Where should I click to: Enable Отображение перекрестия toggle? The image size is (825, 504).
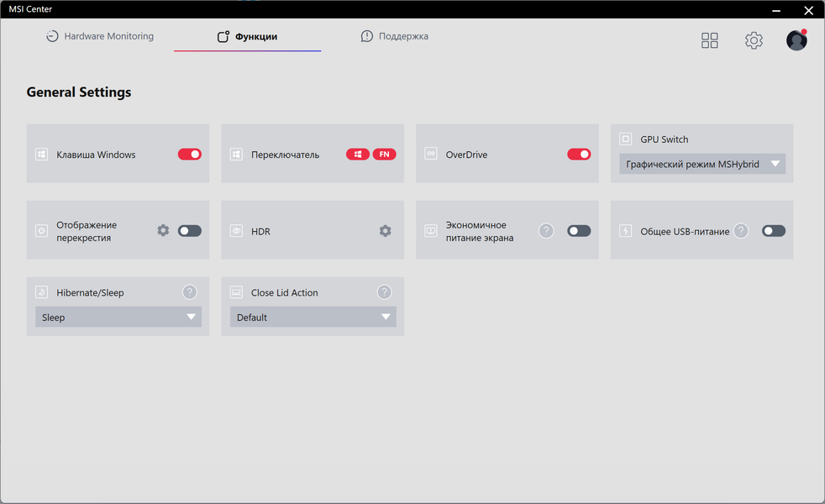pos(189,231)
